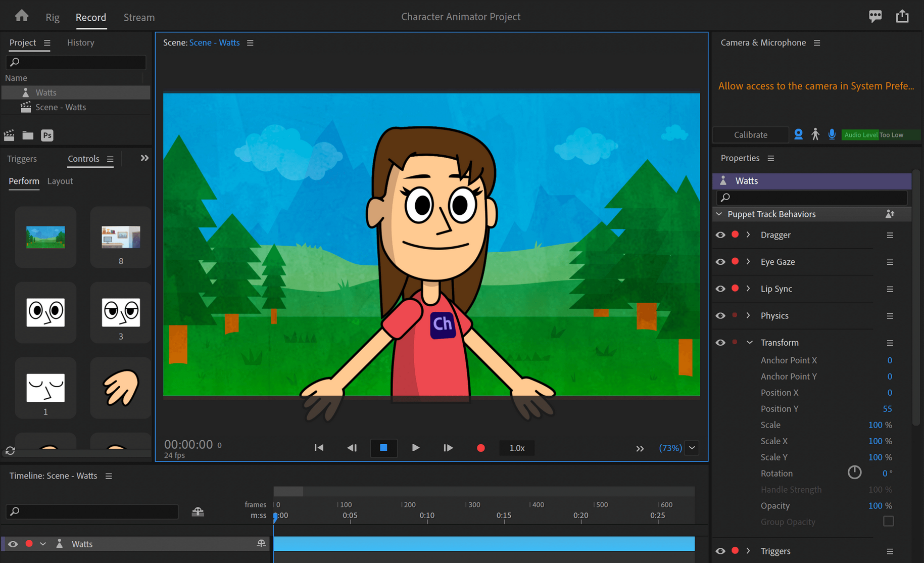Hide the Dragger behavior with its eye icon
The image size is (924, 563).
point(720,235)
